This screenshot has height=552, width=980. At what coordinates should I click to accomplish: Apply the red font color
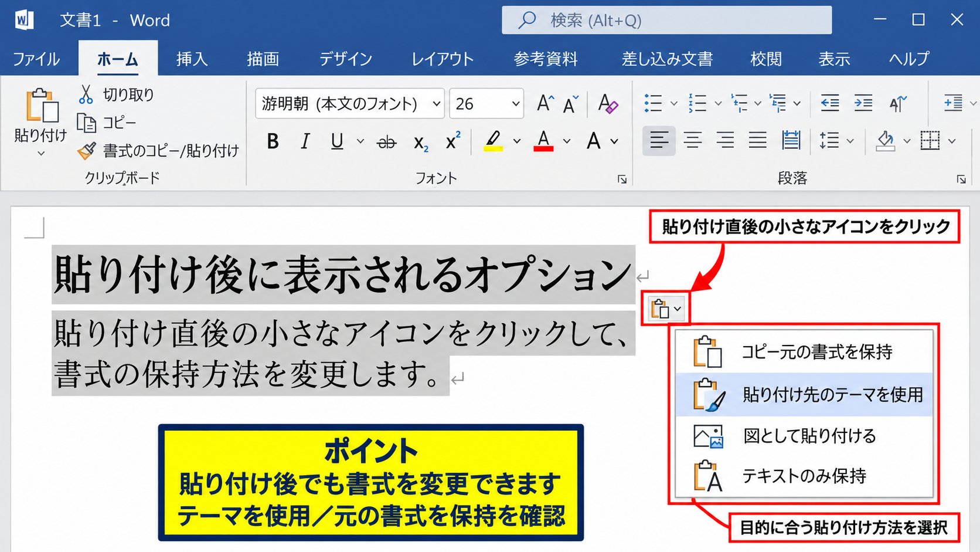tap(544, 141)
